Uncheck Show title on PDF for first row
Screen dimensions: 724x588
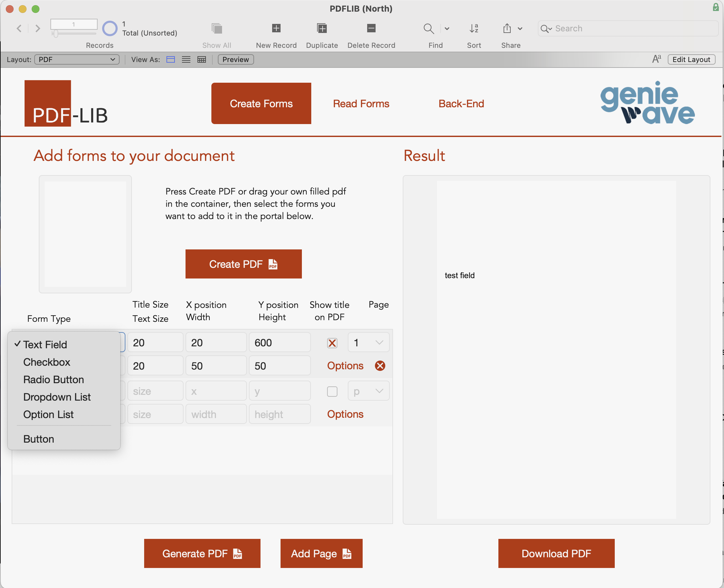332,343
